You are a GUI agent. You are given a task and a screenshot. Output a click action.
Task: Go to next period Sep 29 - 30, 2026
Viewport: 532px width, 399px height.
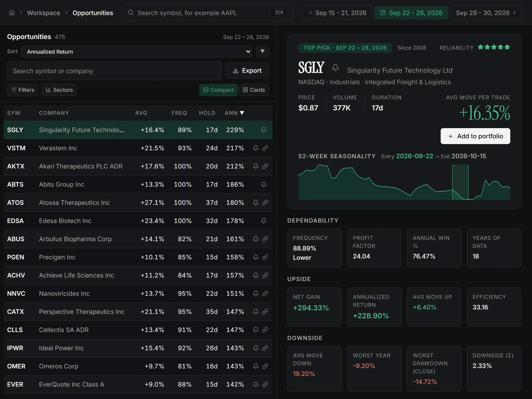(x=487, y=13)
